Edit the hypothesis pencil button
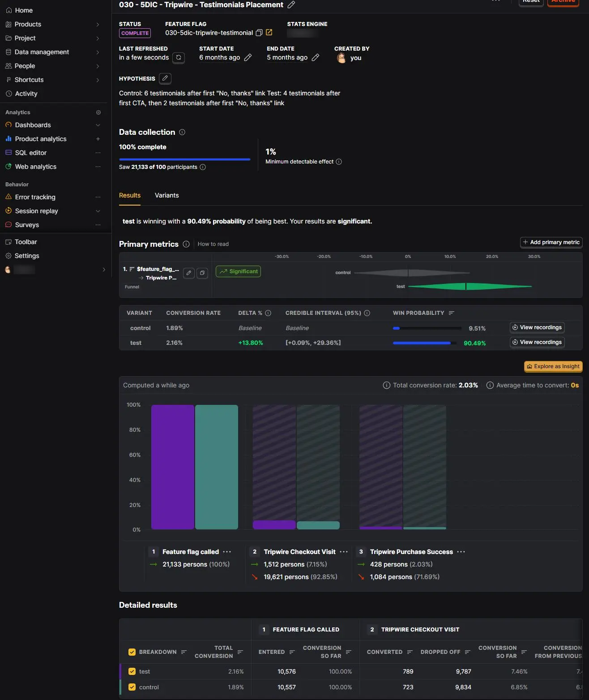Image resolution: width=589 pixels, height=700 pixels. click(165, 78)
